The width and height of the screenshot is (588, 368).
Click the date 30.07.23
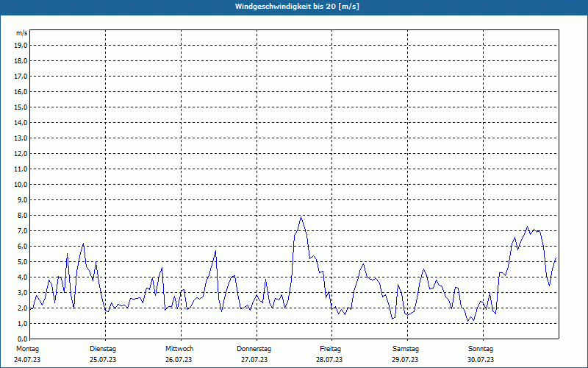[x=481, y=360]
